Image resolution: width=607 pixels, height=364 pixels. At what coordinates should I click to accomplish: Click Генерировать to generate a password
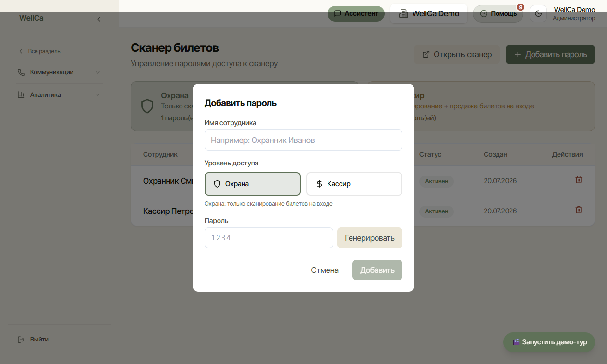point(370,238)
